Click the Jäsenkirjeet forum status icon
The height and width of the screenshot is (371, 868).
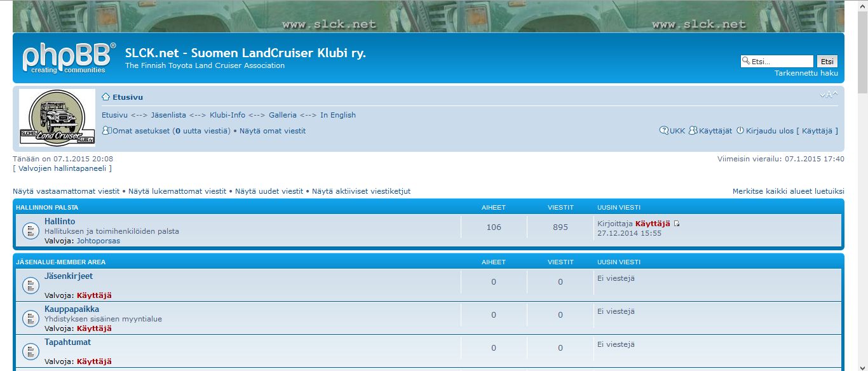31,285
